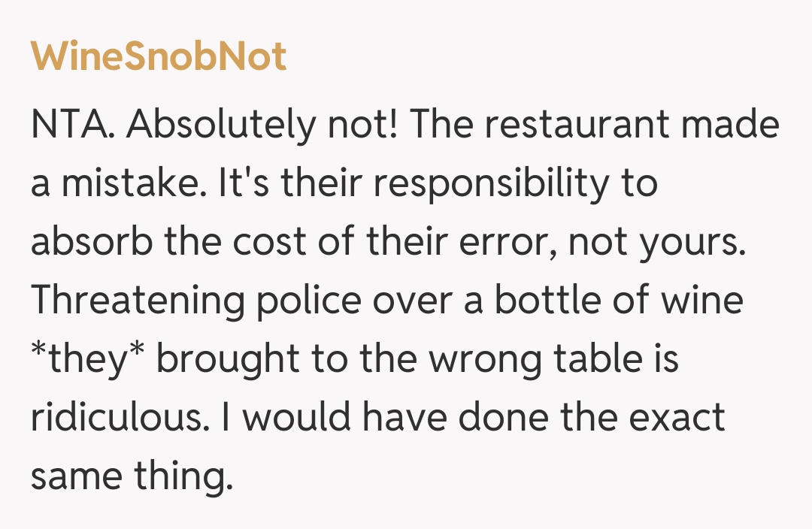Click the "NTA" verdict text
The image size is (812, 529).
tap(73, 125)
